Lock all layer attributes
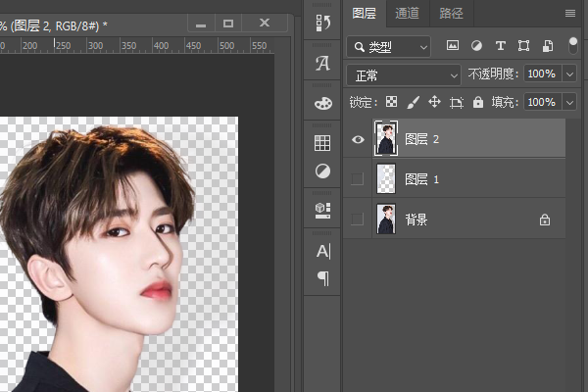The image size is (588, 392). point(478,102)
